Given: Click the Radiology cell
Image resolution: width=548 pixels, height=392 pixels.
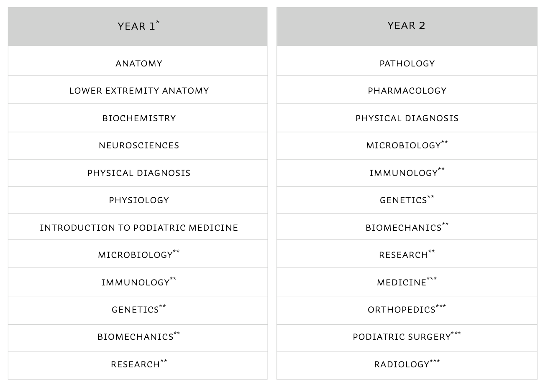Looking at the screenshot, I should 402,364.
